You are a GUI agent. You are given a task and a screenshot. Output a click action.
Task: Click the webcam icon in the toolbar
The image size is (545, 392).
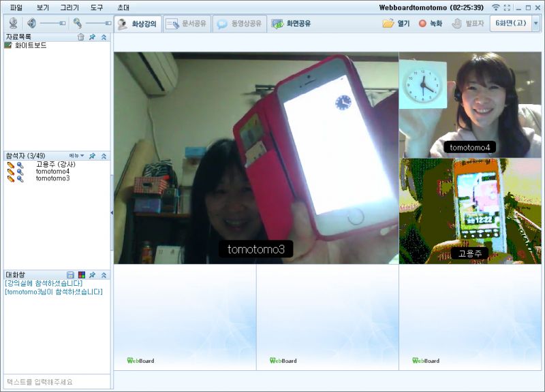pyautogui.click(x=12, y=23)
